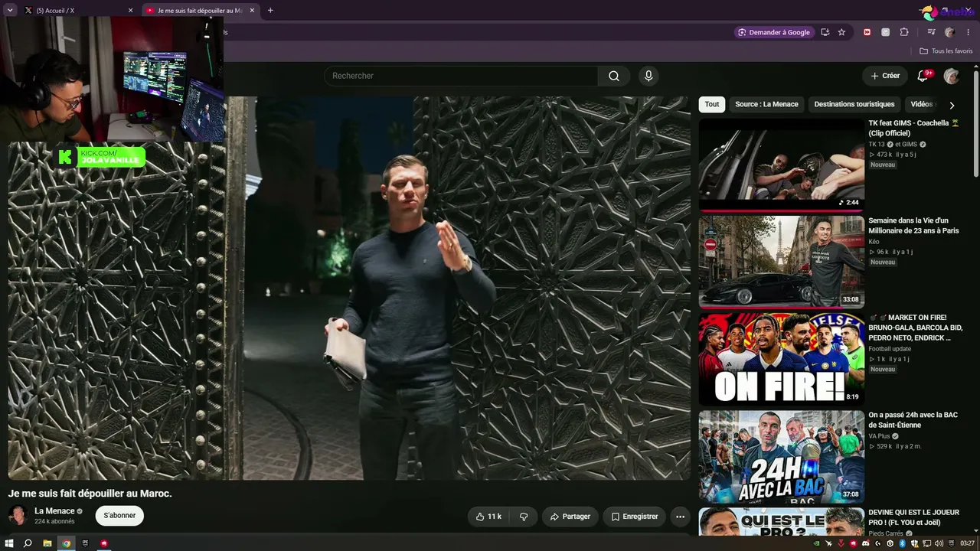
Task: Start voice search with the microphone icon
Action: 648,76
